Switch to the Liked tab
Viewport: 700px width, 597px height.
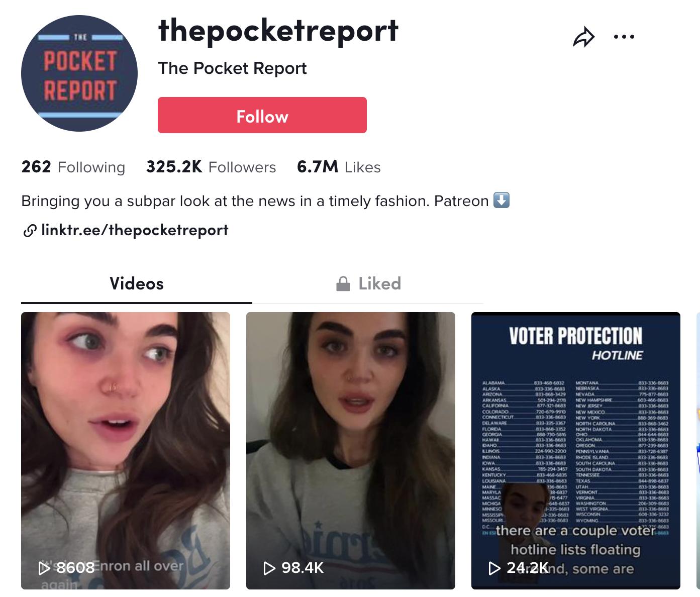click(369, 284)
